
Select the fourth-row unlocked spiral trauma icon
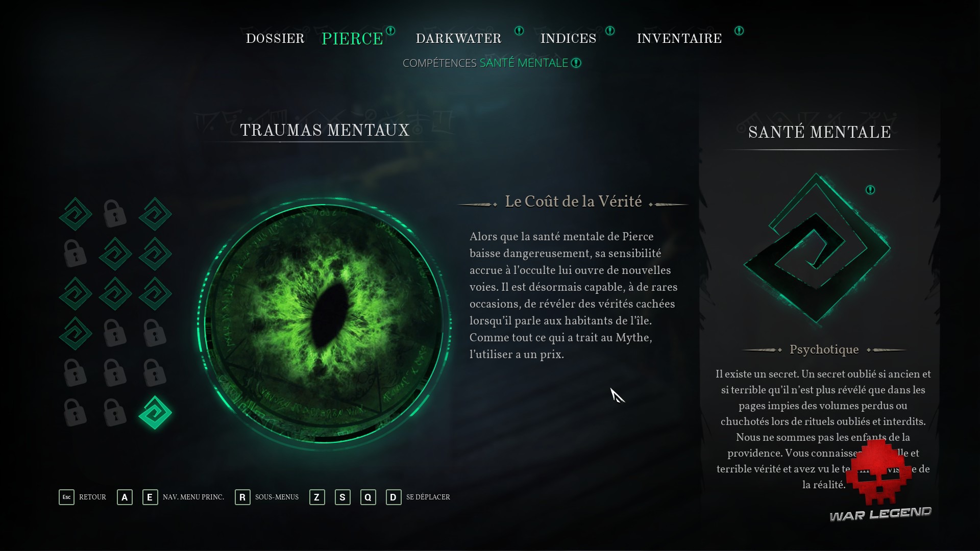coord(76,333)
